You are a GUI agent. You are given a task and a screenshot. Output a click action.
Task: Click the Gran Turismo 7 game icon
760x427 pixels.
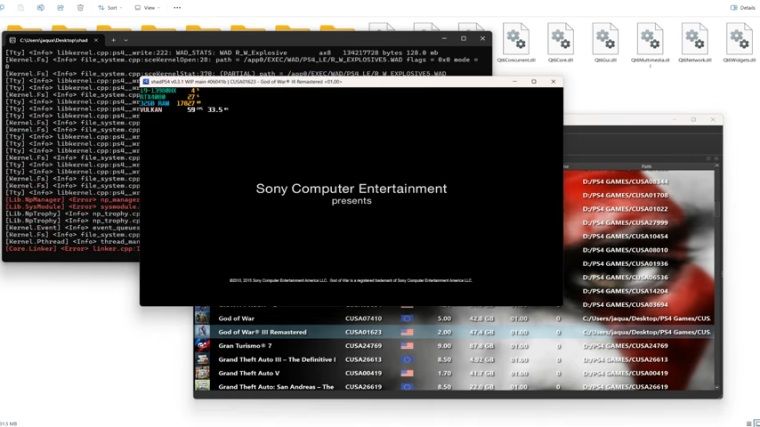coord(202,345)
